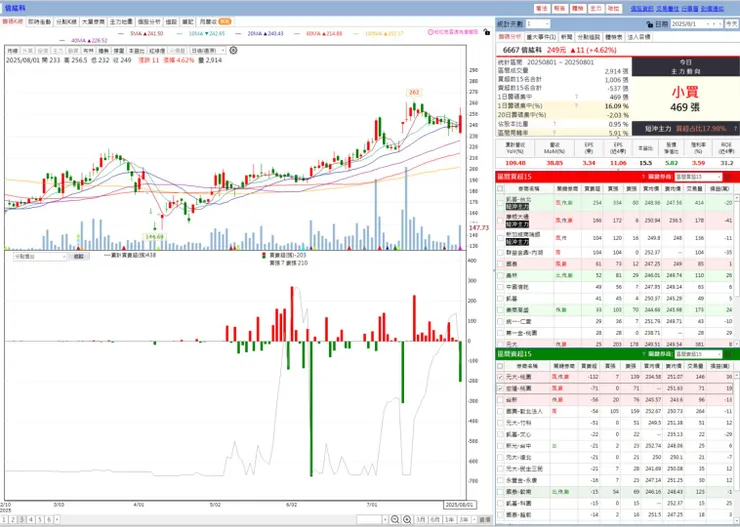Switch to 即時走勢 tab
The image size is (740, 527).
(x=39, y=22)
